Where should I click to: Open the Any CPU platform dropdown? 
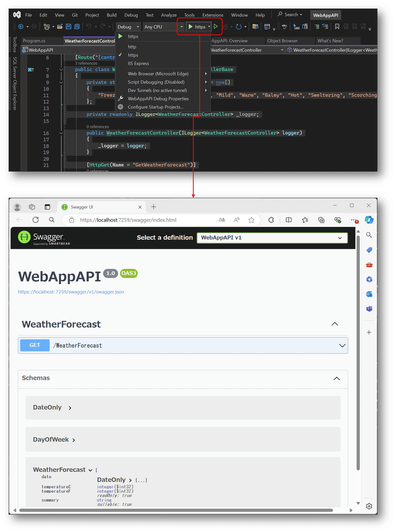point(164,27)
